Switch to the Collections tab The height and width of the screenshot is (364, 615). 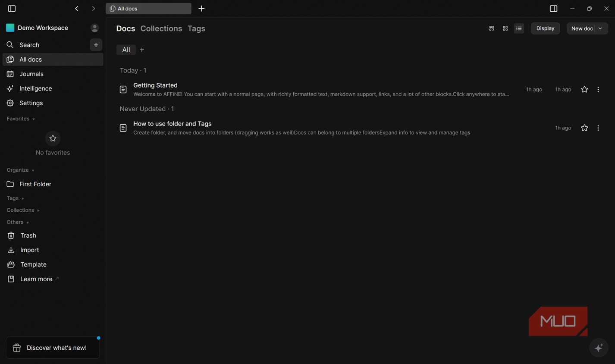[161, 28]
